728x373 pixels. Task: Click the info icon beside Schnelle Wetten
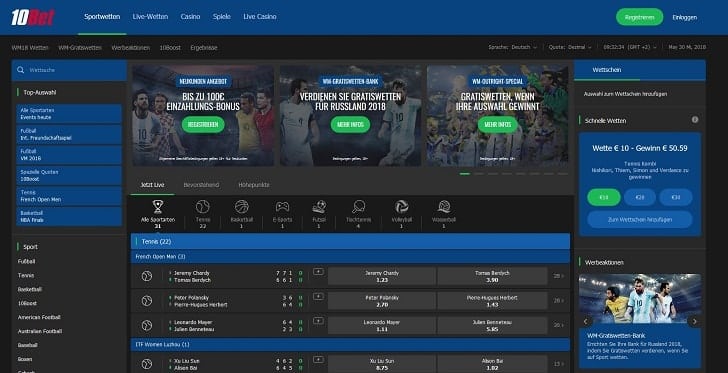coord(695,120)
